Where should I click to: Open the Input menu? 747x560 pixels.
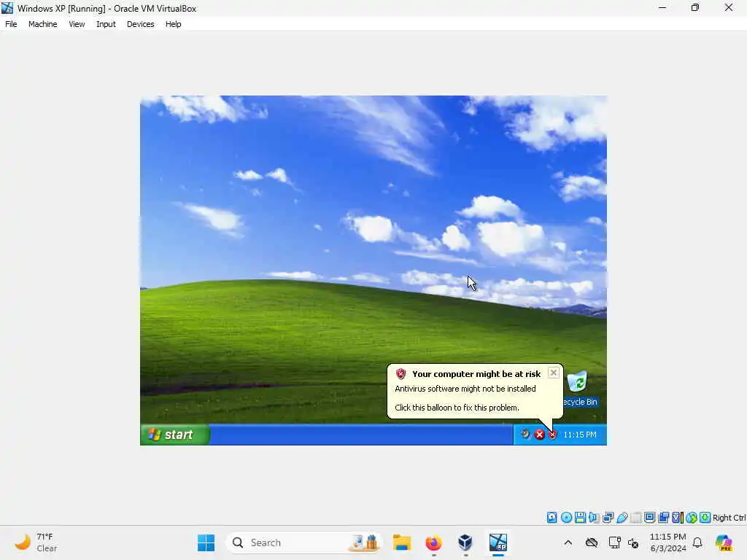(106, 24)
